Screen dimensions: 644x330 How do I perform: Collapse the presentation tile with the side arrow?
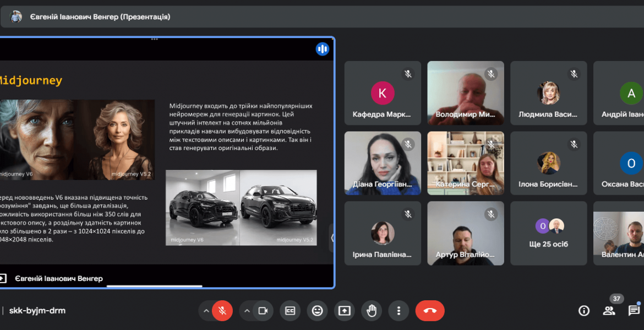point(332,238)
